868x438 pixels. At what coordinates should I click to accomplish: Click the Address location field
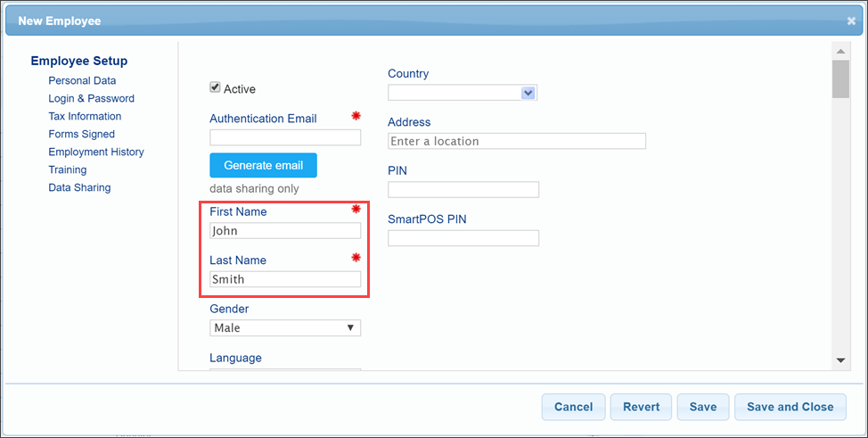517,141
